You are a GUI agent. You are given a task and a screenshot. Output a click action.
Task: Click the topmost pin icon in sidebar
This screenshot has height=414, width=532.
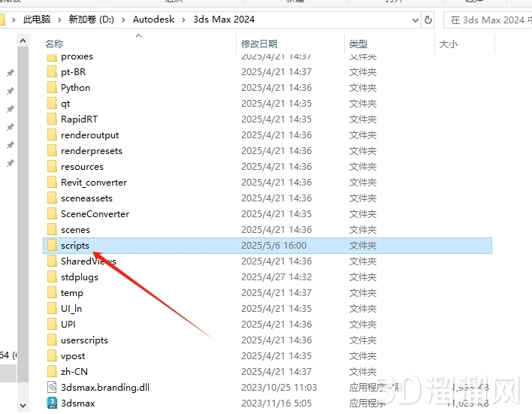pyautogui.click(x=10, y=74)
